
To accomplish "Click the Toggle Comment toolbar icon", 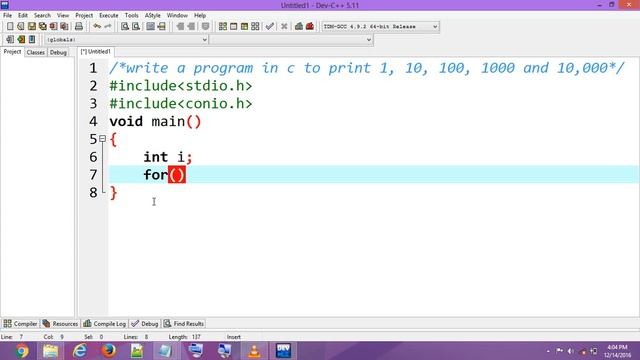I will click(x=205, y=27).
